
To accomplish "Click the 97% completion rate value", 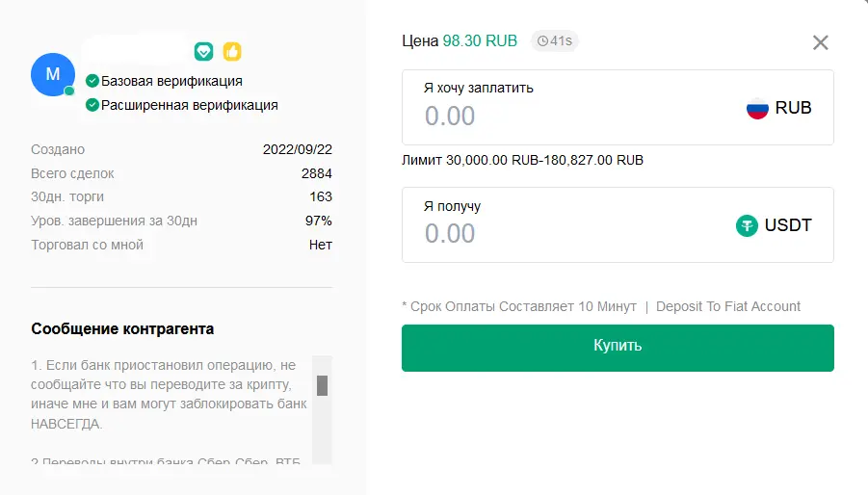I will (x=319, y=221).
